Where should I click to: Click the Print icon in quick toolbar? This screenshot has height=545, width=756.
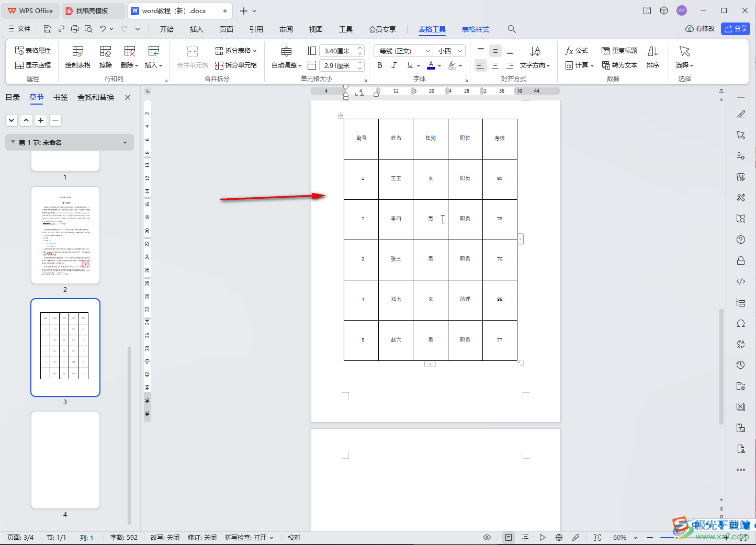75,29
